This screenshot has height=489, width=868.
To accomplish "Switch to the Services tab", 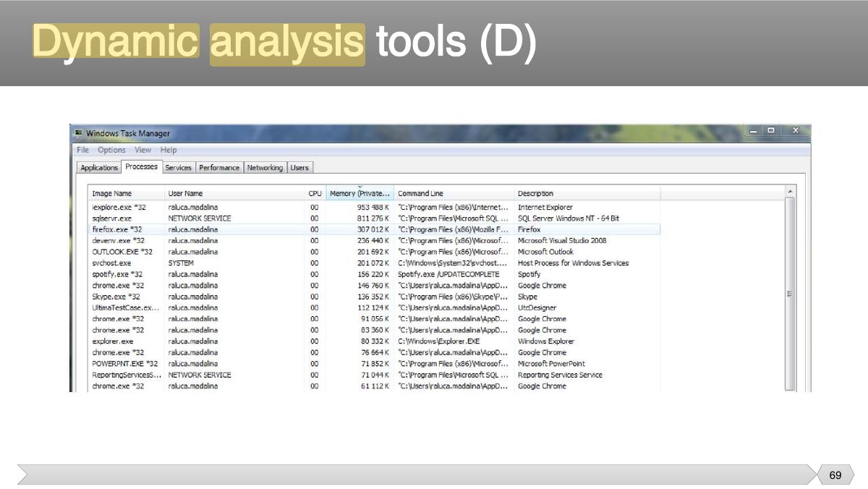I will click(x=178, y=168).
